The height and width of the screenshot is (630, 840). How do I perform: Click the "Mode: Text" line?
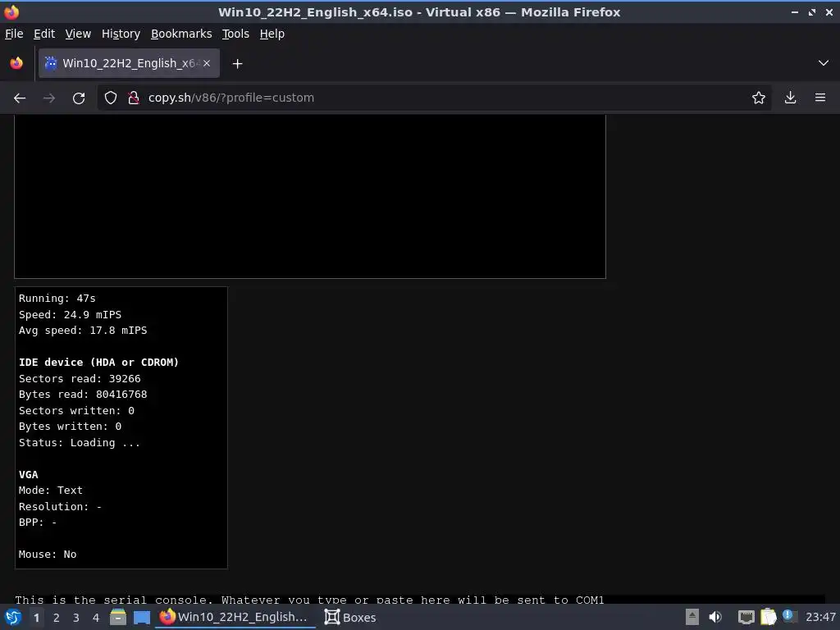point(51,491)
